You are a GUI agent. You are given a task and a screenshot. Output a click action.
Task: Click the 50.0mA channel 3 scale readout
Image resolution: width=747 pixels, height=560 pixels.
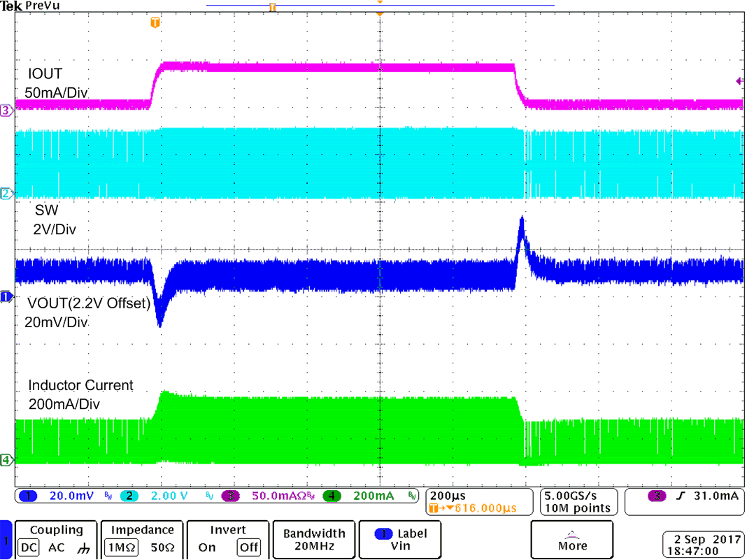280,496
